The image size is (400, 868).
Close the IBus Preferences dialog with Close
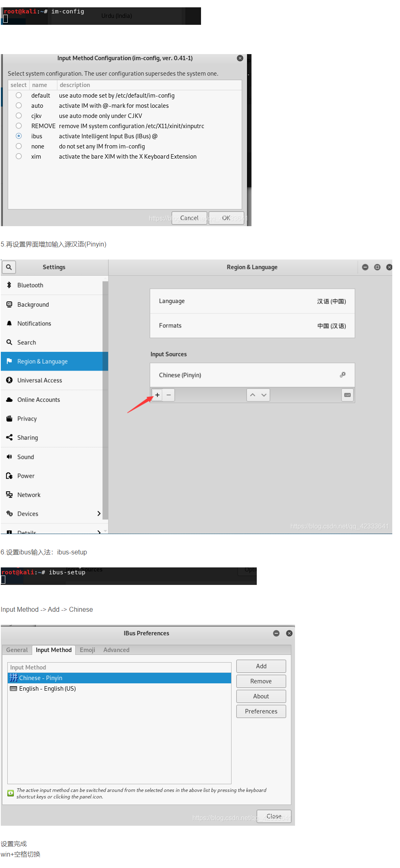click(x=274, y=816)
